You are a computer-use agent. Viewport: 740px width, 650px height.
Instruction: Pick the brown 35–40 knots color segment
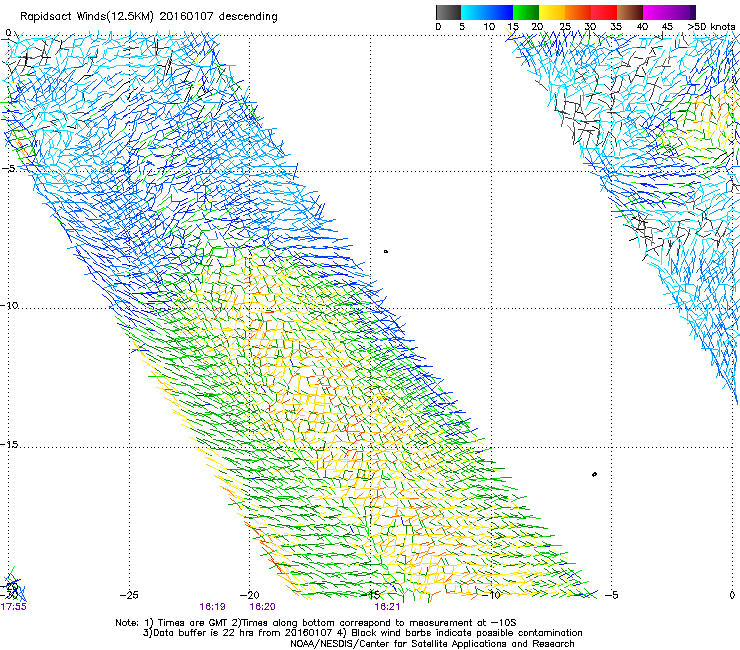pyautogui.click(x=630, y=12)
